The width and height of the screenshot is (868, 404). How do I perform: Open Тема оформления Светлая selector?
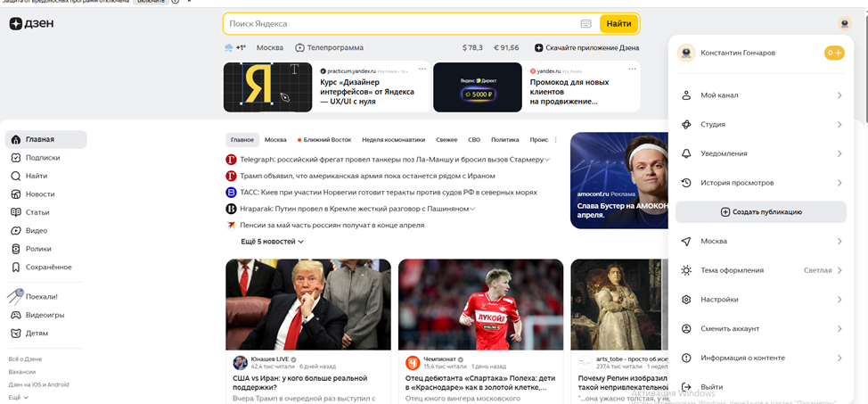click(x=823, y=270)
